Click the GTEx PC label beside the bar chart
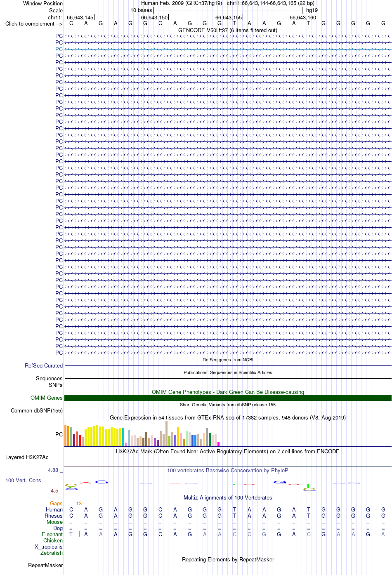Viewport: 392px width, 575px height. coord(59,434)
